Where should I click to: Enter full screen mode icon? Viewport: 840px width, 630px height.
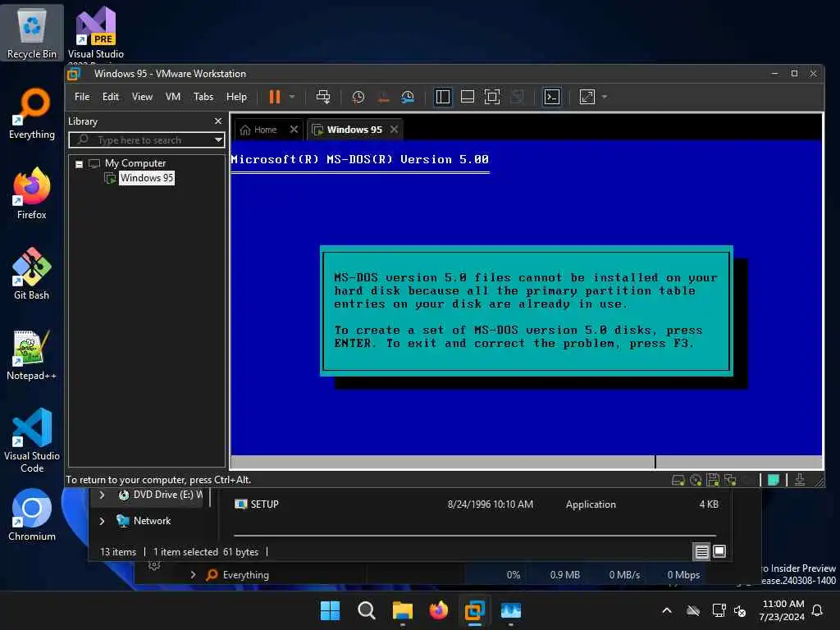492,97
